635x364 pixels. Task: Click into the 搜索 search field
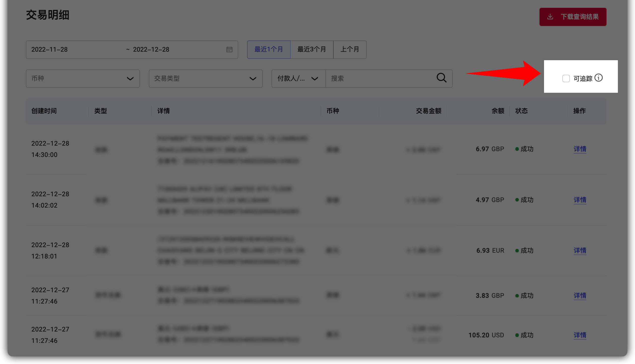[378, 78]
